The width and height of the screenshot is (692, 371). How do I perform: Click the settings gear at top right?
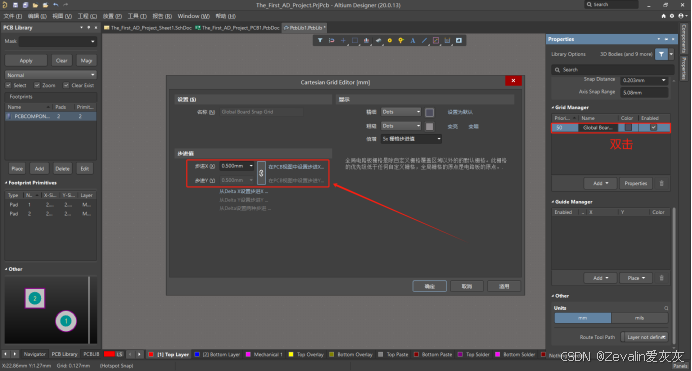click(672, 16)
